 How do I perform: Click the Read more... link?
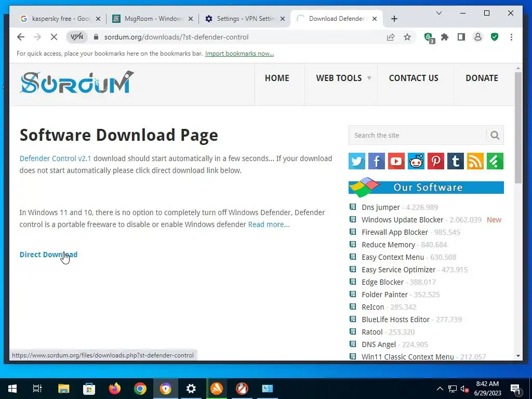[x=269, y=224]
